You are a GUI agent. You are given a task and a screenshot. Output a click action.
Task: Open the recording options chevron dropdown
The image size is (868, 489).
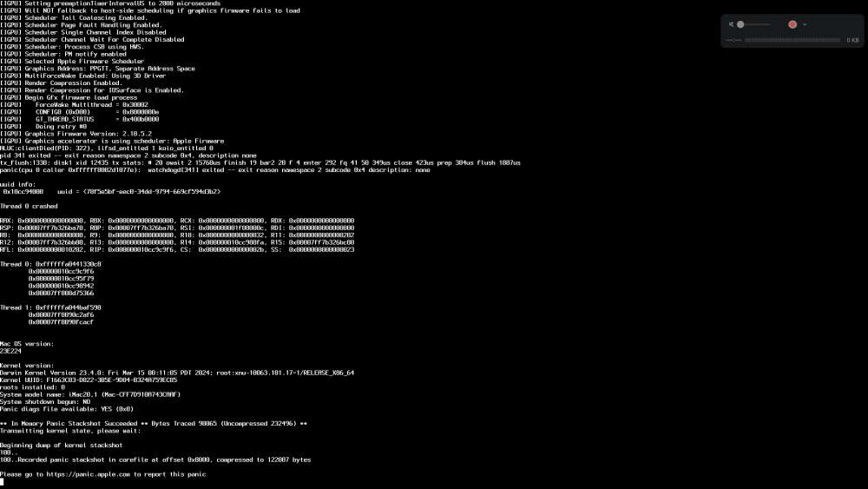click(x=805, y=24)
